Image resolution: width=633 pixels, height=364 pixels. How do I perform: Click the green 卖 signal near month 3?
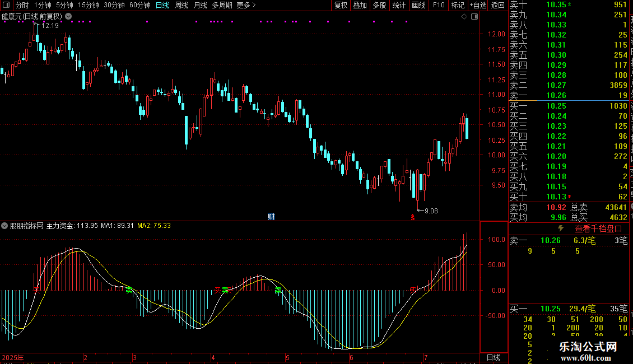pos(129,290)
